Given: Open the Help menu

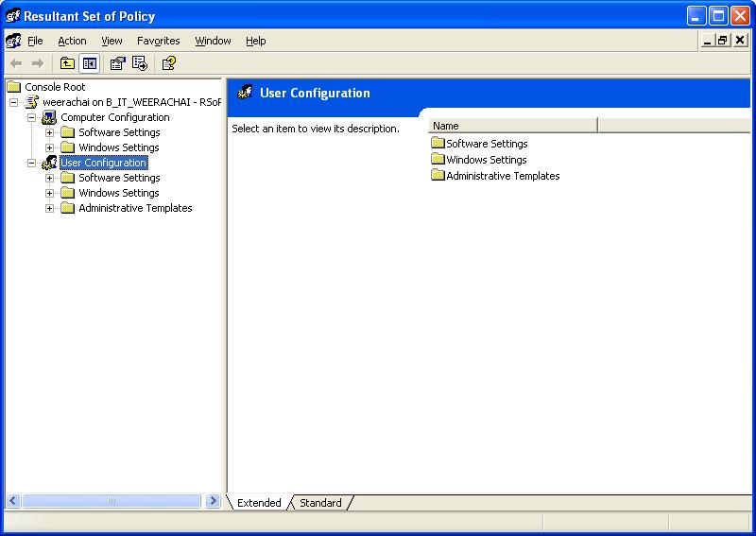Looking at the screenshot, I should [x=255, y=41].
